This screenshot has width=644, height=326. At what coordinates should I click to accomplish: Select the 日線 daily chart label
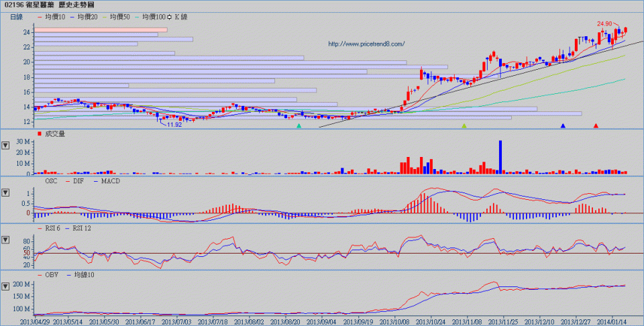coord(16,16)
